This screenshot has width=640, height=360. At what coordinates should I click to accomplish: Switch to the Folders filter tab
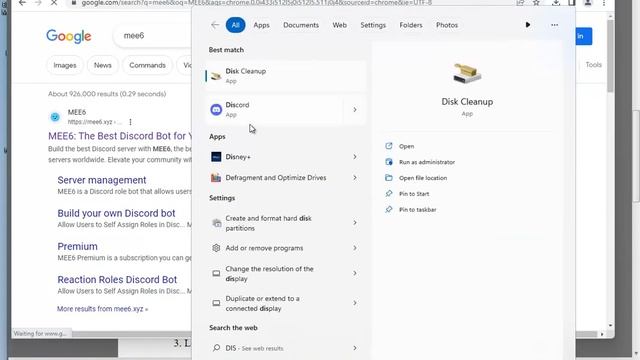411,25
